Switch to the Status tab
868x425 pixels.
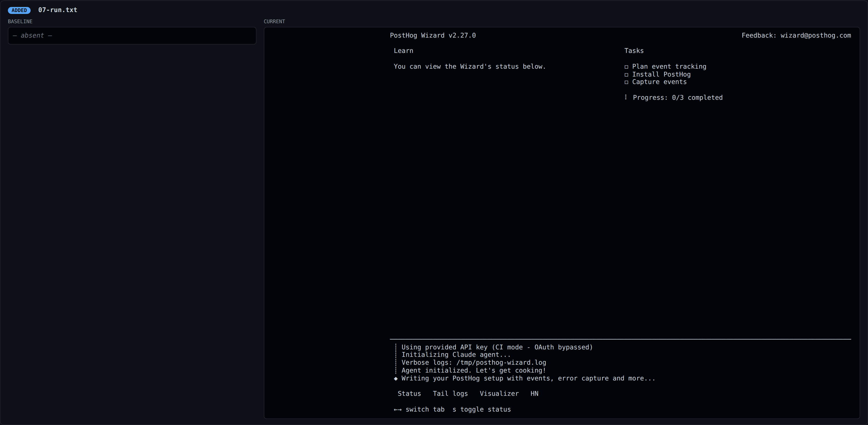pos(409,394)
